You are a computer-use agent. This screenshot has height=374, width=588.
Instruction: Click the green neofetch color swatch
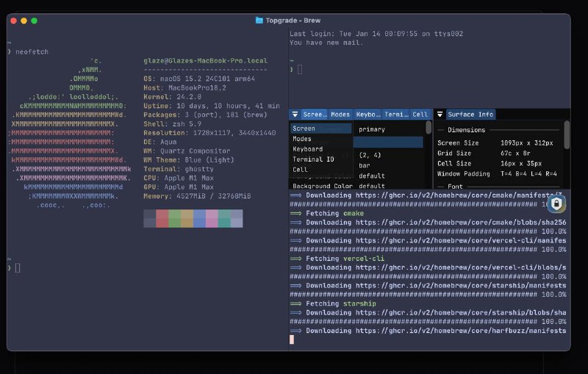[x=174, y=218]
